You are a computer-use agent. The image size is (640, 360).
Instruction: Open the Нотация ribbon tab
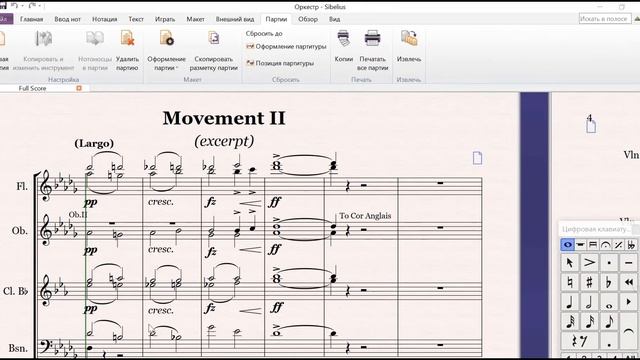click(104, 19)
